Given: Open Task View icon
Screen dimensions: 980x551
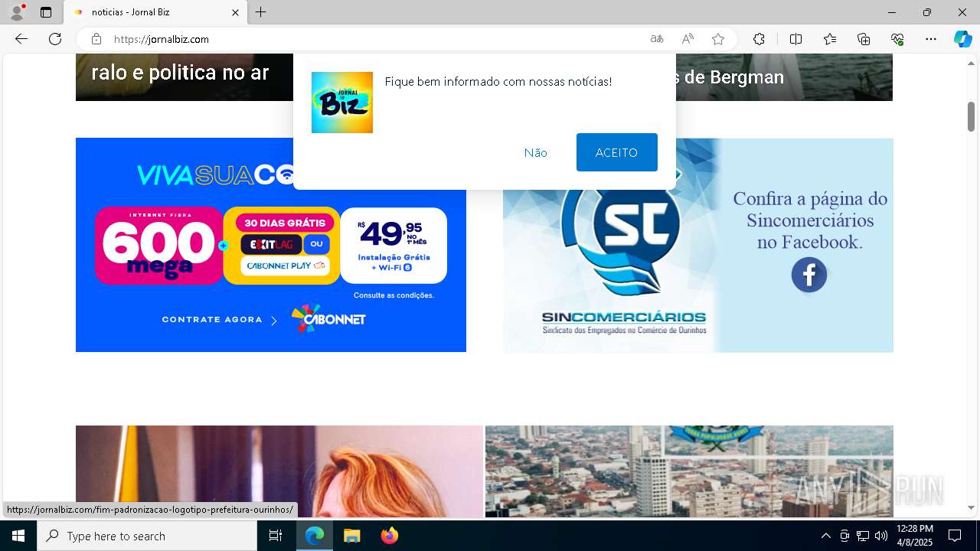Looking at the screenshot, I should pyautogui.click(x=276, y=536).
